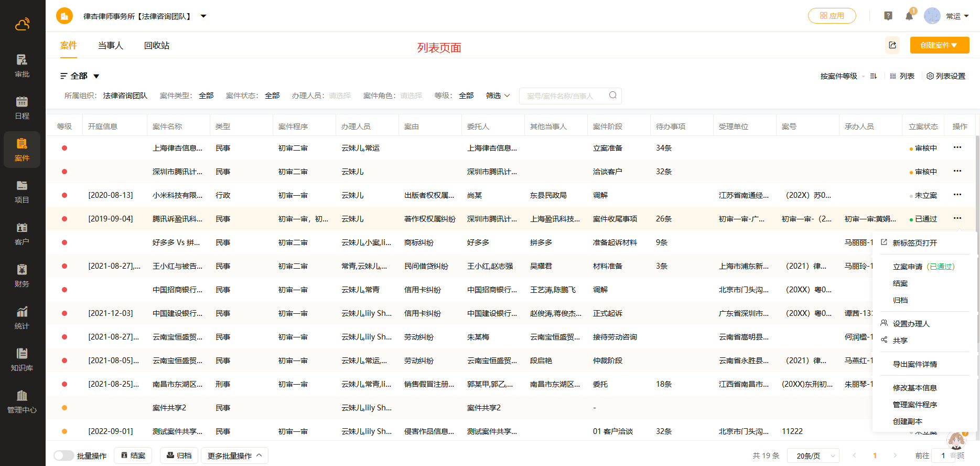Toggle sort order icon next to 按案件等级

click(874, 76)
